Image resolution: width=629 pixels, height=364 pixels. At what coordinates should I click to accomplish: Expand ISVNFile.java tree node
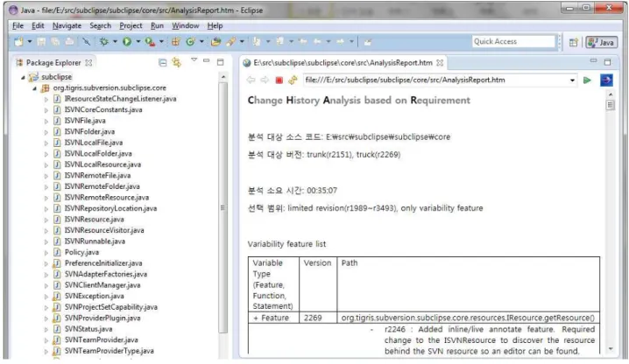[x=46, y=121]
